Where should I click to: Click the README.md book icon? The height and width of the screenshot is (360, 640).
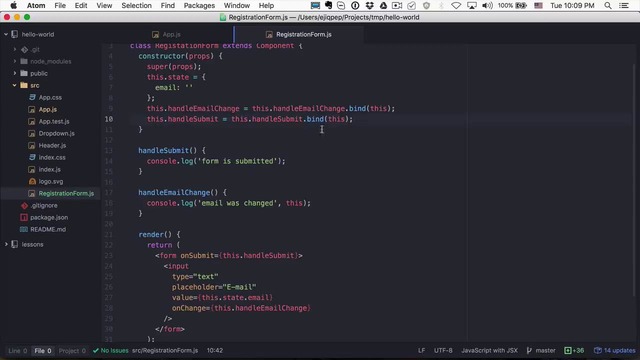pos(24,229)
